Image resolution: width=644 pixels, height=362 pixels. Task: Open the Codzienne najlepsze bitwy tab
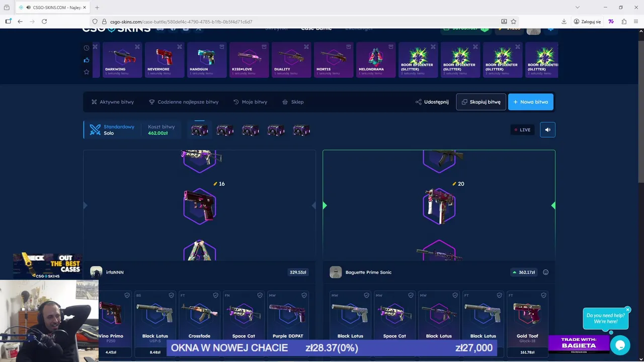click(x=184, y=102)
